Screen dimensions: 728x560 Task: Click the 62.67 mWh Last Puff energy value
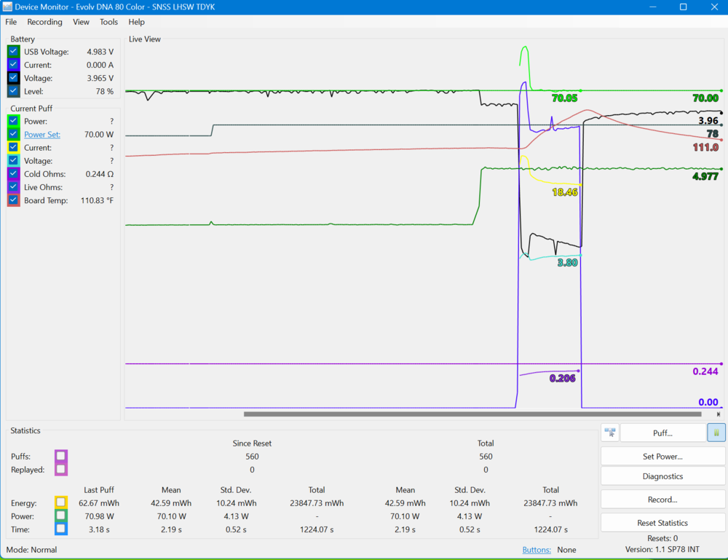click(x=99, y=503)
